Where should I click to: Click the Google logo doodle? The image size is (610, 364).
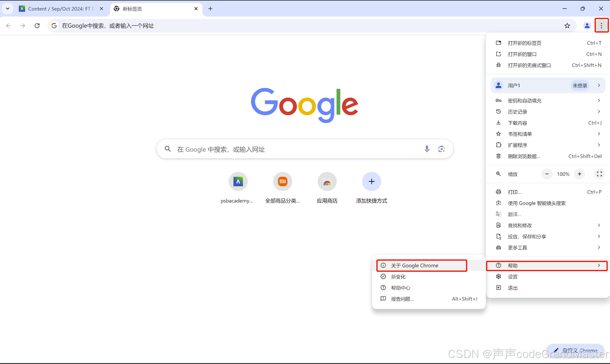305,105
